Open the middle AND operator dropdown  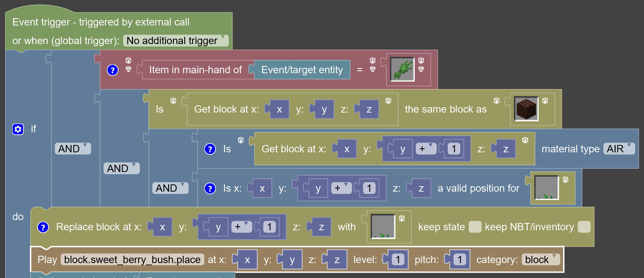click(121, 168)
